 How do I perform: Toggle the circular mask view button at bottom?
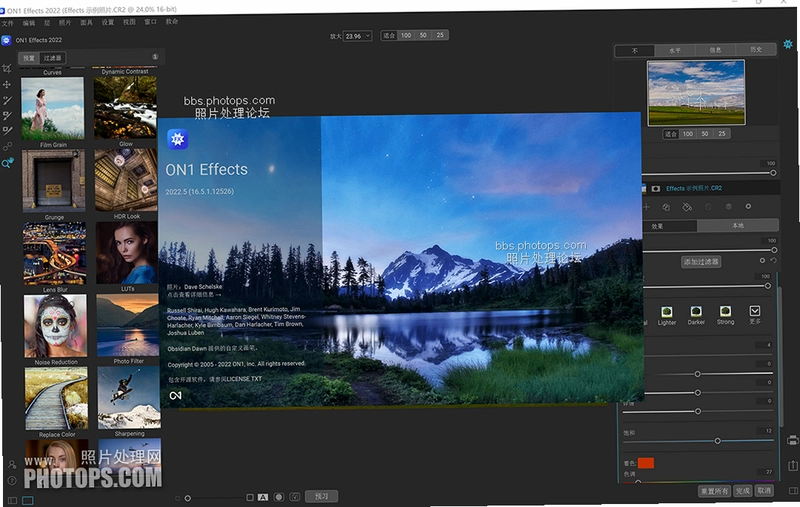click(x=279, y=497)
